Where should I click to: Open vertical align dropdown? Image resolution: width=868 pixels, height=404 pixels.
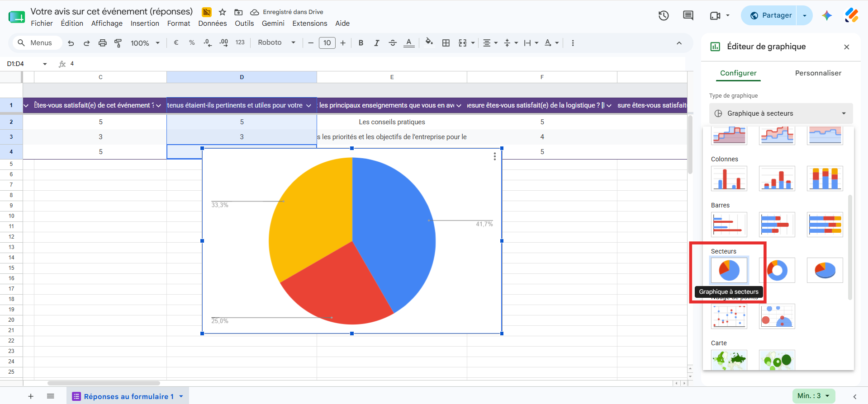click(x=511, y=43)
